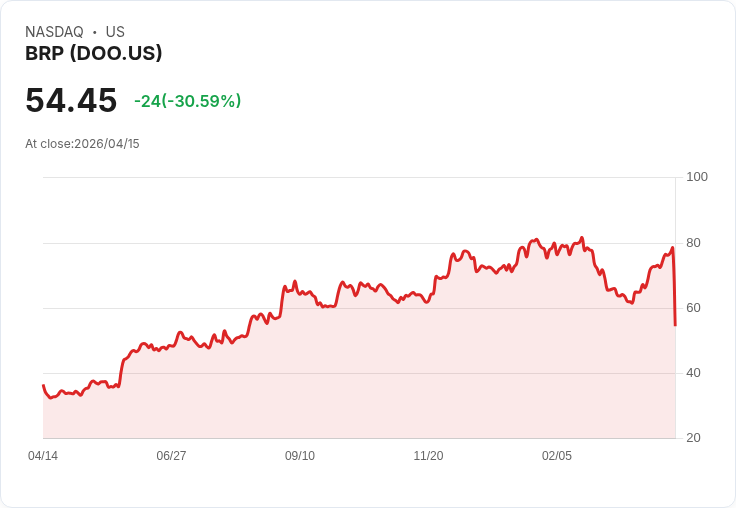
Task: Click the BRP (DOO.US) stock title
Action: [x=93, y=54]
